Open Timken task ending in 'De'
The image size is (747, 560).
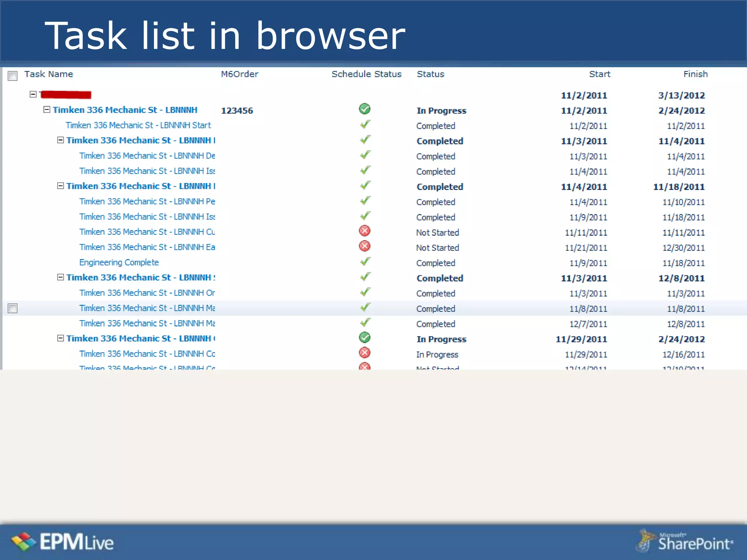(147, 156)
